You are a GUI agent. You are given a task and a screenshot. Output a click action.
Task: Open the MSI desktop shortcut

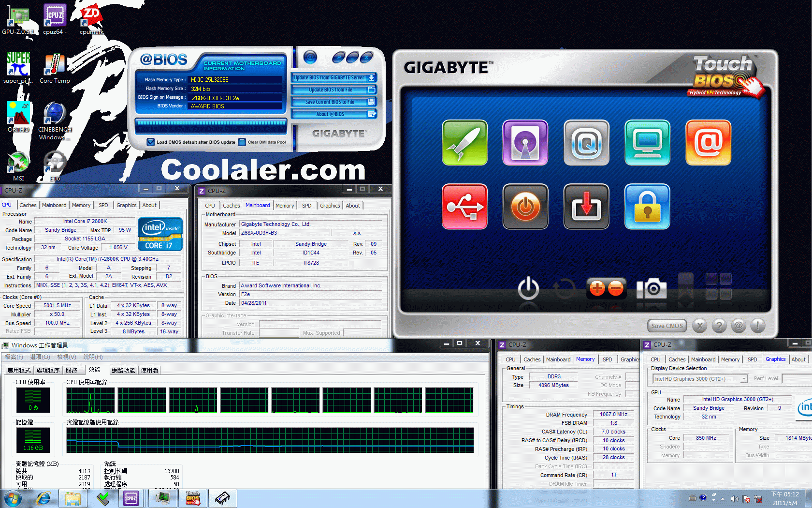click(x=18, y=166)
